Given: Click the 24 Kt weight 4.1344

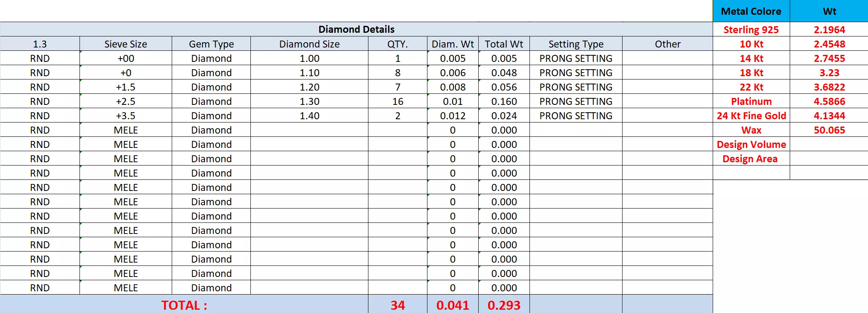Looking at the screenshot, I should (x=829, y=116).
